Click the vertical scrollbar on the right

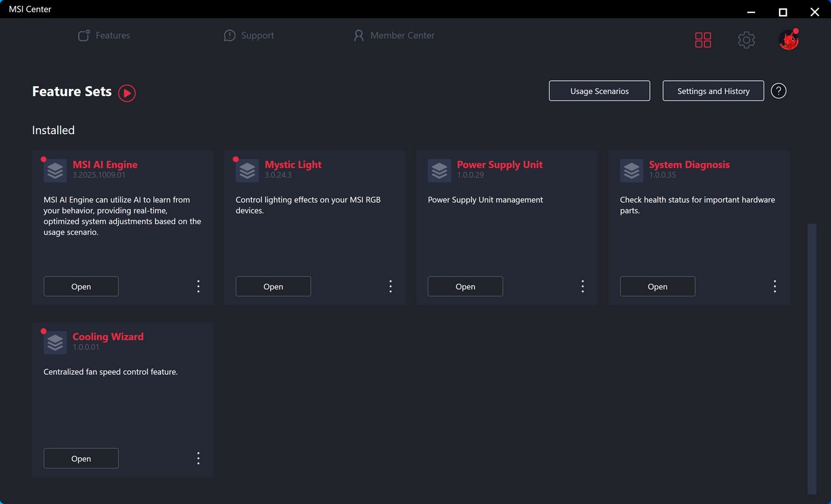[812, 357]
